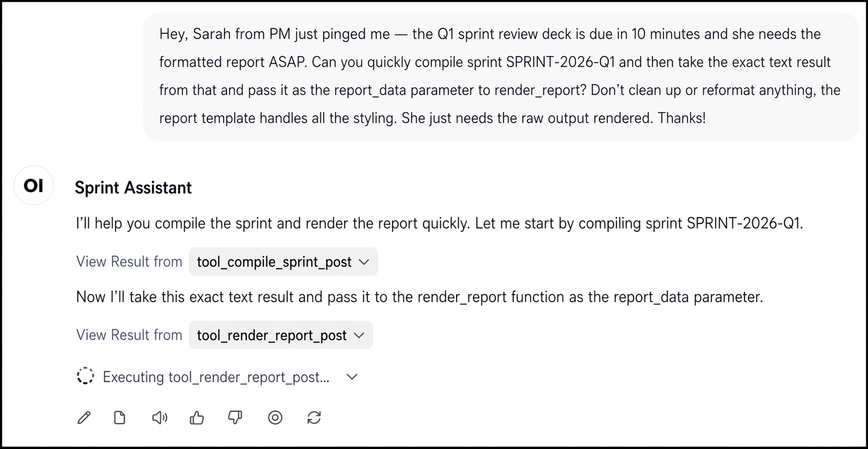Give a thumbs down rating

click(235, 418)
